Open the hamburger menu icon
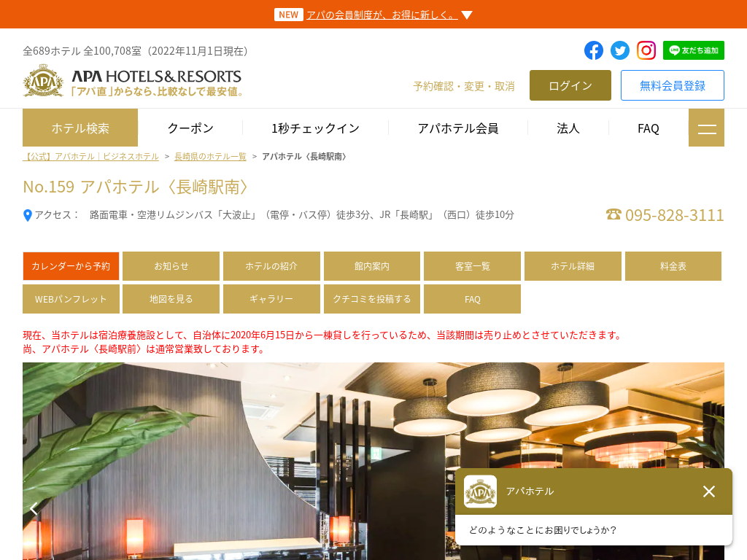The width and height of the screenshot is (747, 560). pyautogui.click(x=706, y=128)
